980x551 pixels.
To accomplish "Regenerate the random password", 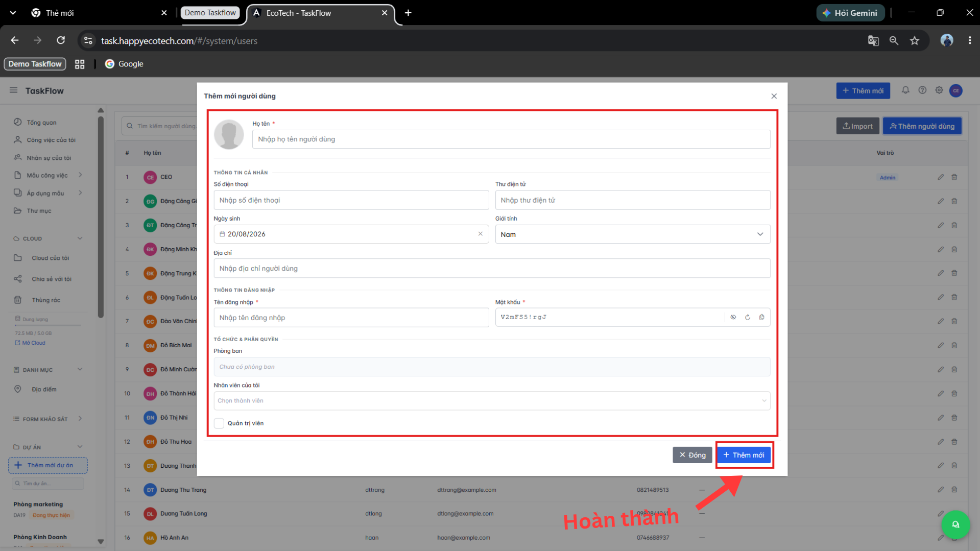I will [x=747, y=317].
